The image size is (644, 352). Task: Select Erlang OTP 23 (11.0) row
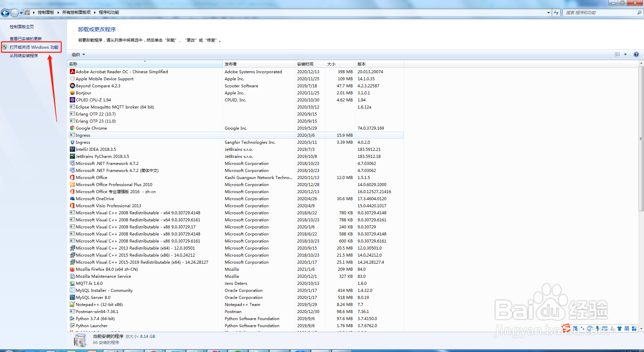236,121
